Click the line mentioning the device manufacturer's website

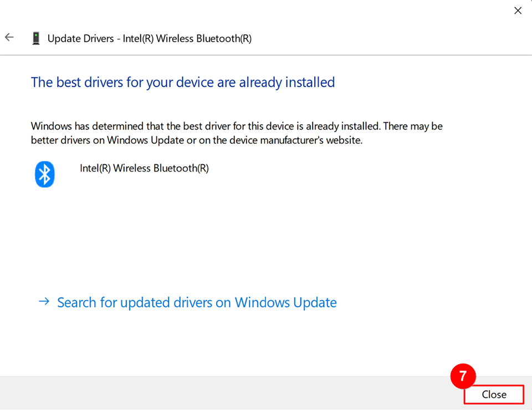pos(197,140)
